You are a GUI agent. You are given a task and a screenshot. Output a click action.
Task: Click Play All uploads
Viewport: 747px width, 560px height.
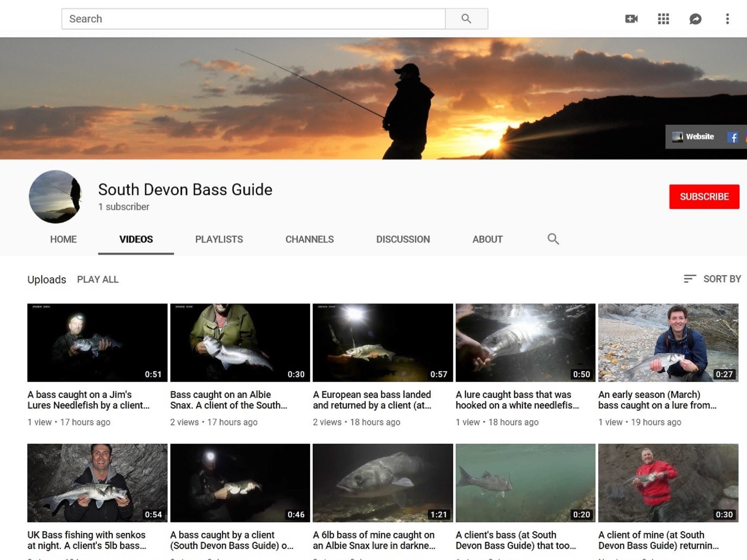click(97, 279)
